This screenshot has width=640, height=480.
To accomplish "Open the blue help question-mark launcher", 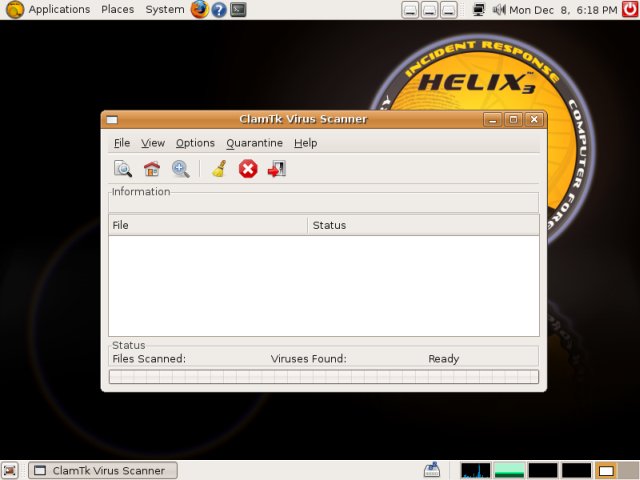I will [219, 10].
